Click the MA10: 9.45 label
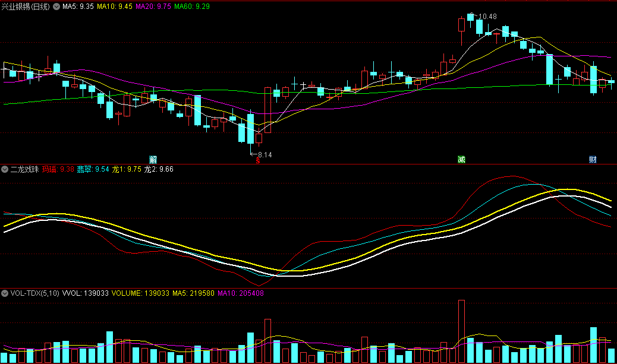 (x=115, y=7)
